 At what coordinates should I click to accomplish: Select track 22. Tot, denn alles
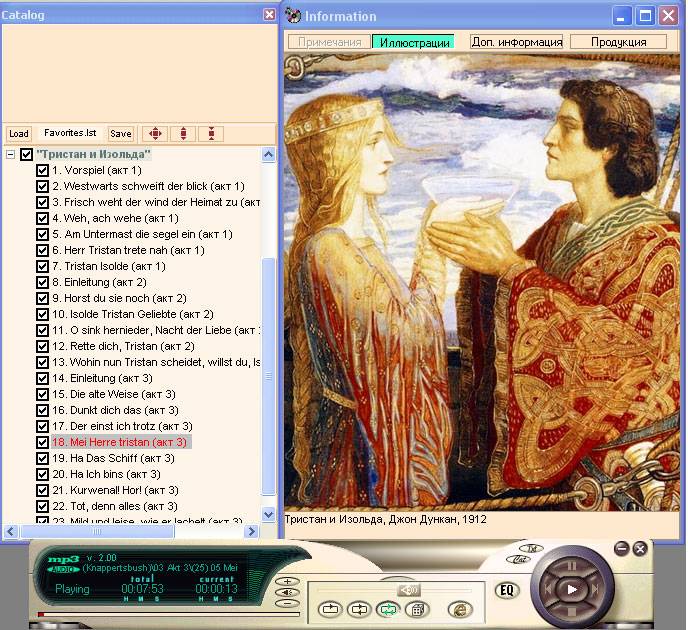(115, 506)
